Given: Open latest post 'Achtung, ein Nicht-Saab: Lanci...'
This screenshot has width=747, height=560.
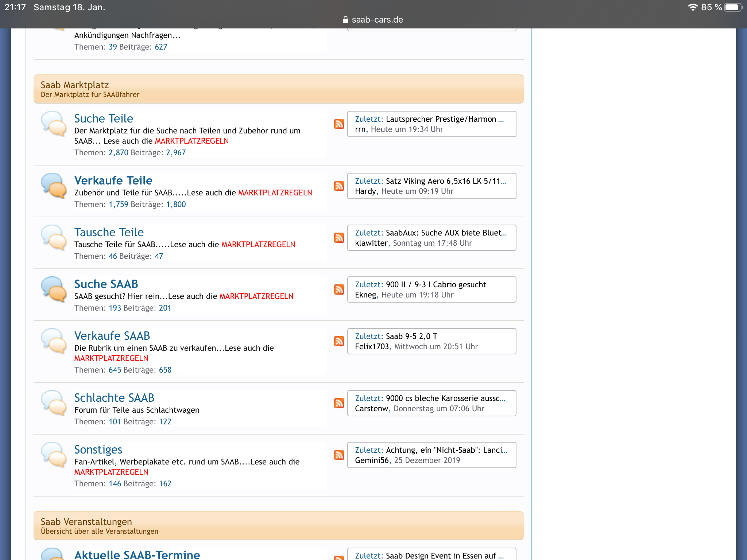Looking at the screenshot, I should click(446, 450).
